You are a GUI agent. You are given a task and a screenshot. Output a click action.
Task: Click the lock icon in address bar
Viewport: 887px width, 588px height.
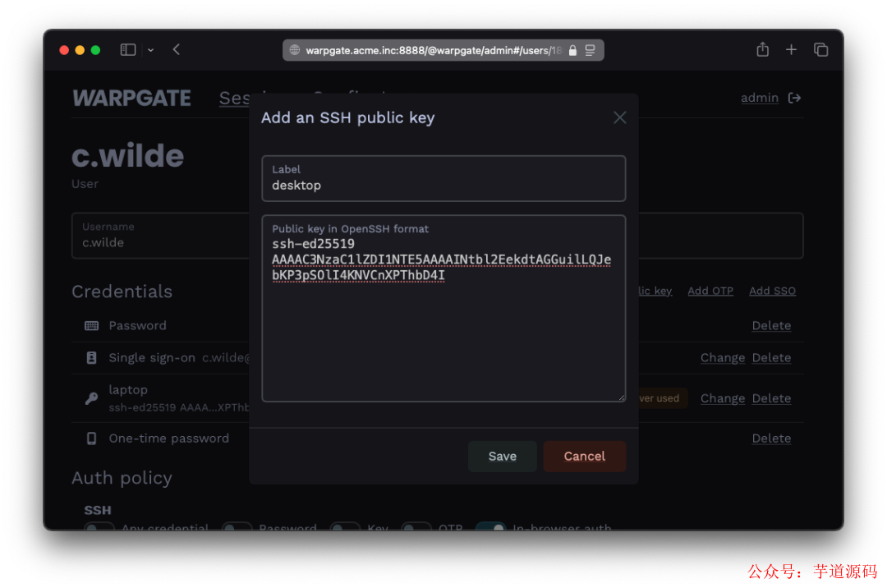pos(572,50)
